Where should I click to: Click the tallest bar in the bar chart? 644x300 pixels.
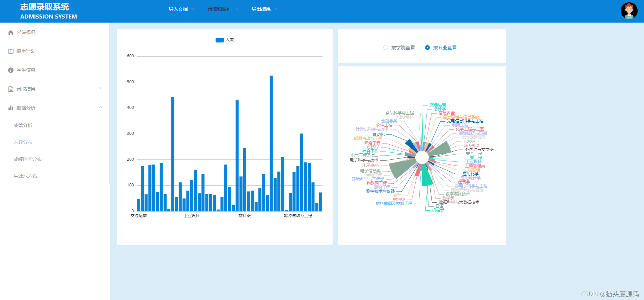click(x=271, y=143)
